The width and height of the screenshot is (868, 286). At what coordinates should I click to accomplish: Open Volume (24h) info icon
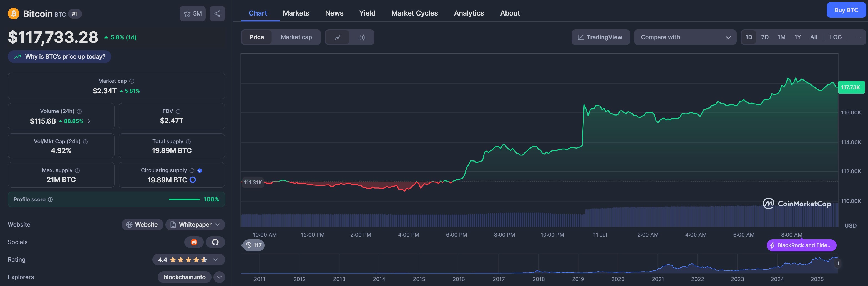pos(79,112)
